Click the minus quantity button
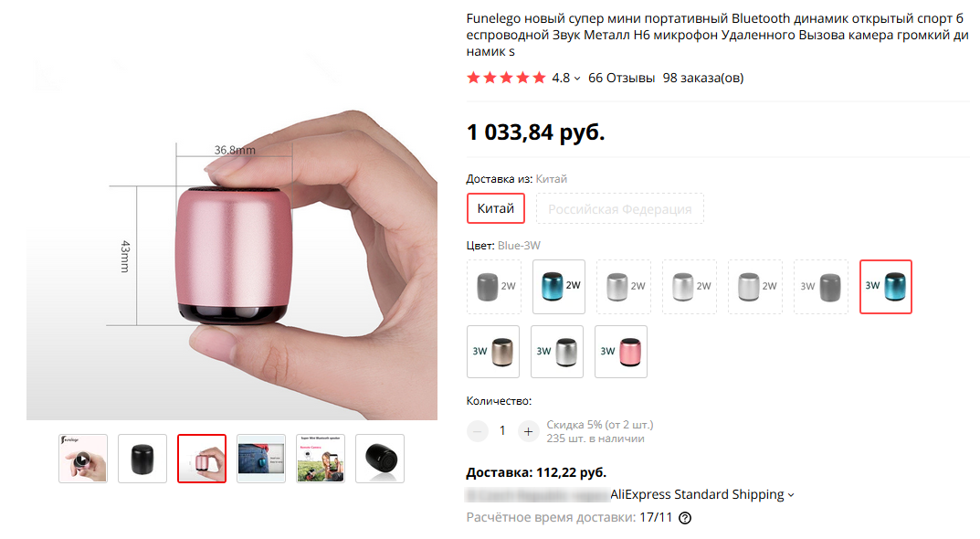Viewport: 980px width, 539px height. coord(478,430)
